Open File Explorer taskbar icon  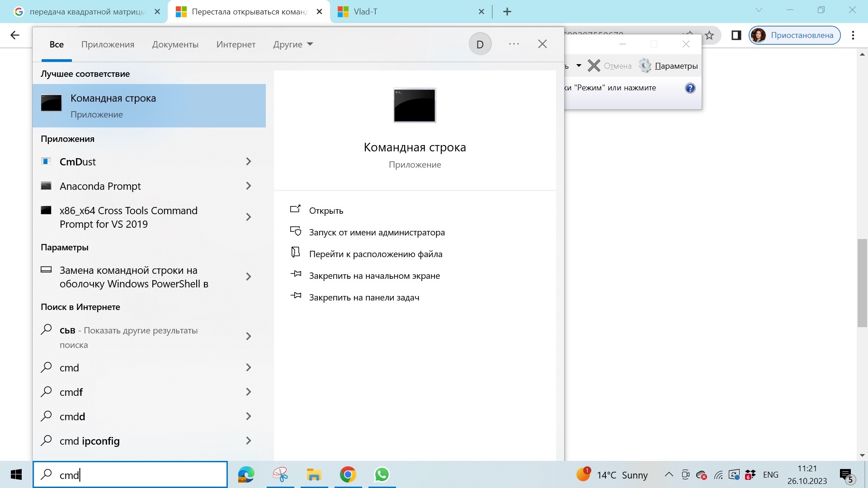point(314,474)
